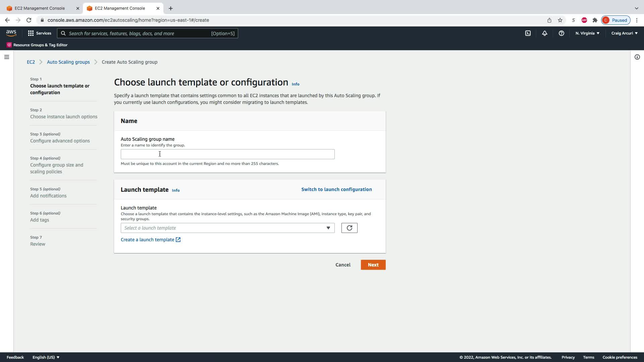Open the notifications bell
This screenshot has width=644, height=362.
point(544,33)
